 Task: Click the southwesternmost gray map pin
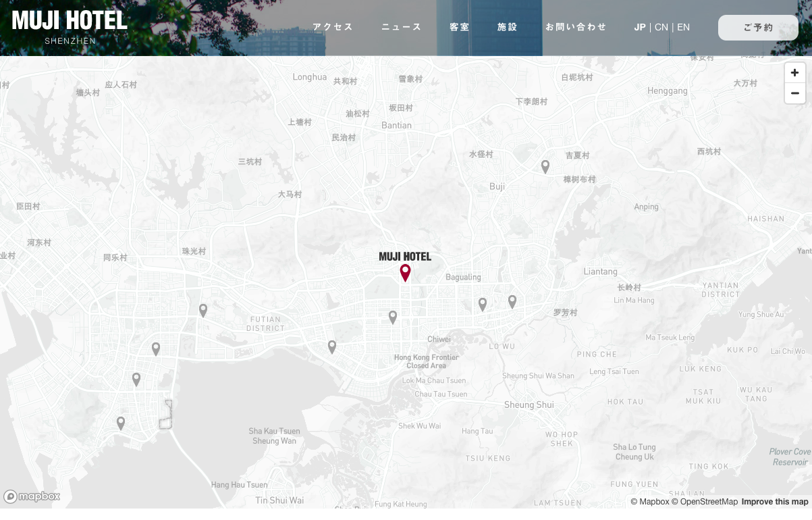121,423
